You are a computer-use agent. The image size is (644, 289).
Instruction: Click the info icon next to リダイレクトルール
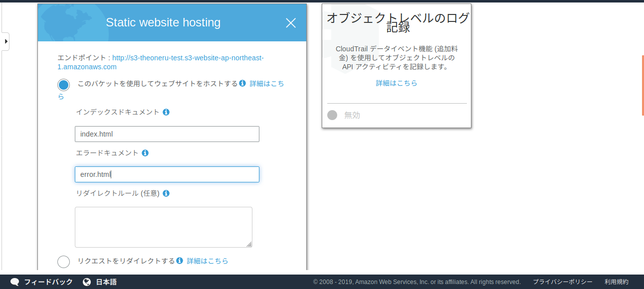[x=166, y=193]
